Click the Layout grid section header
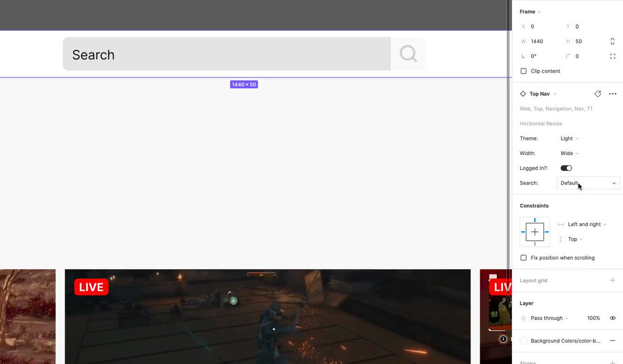 click(x=533, y=281)
